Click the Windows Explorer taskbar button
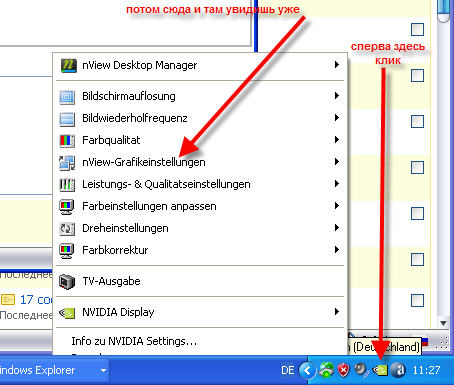454x385 pixels. (53, 370)
